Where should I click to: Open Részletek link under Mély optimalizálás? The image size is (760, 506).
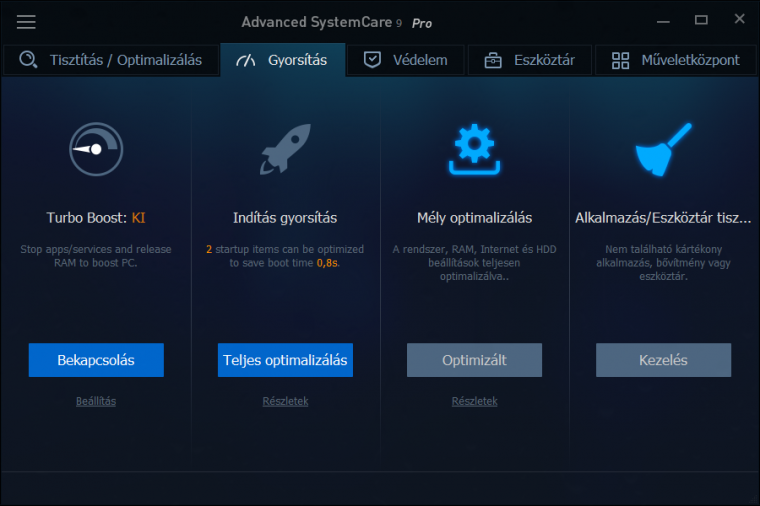(475, 401)
